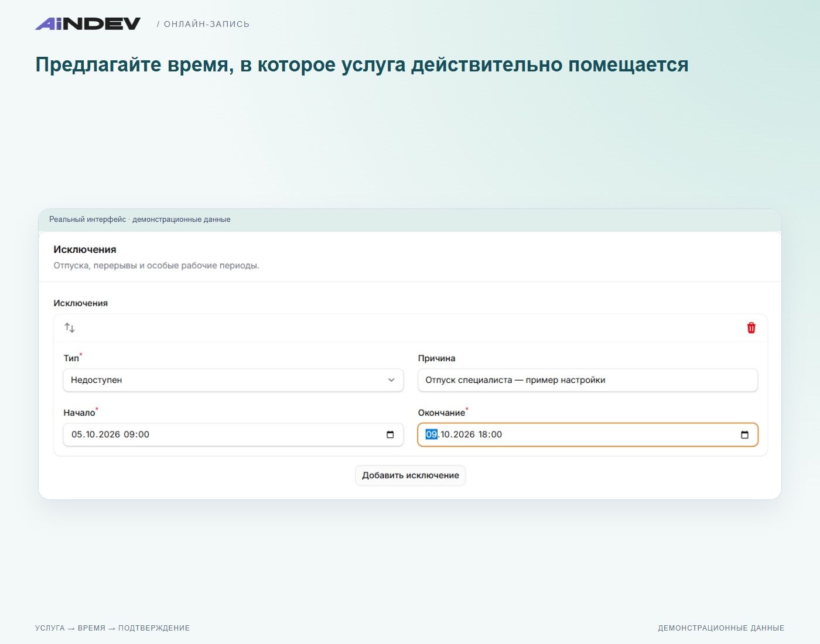Click the Окончание date value 09.10.2026 18:00
The width and height of the screenshot is (820, 644).
464,434
